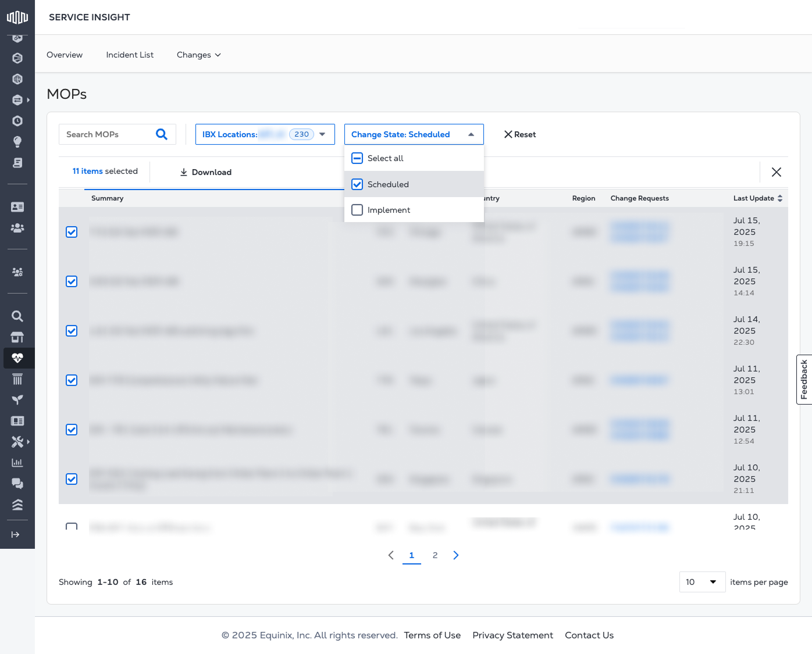Viewport: 812px width, 654px height.
Task: Check the Implement state option
Action: click(x=357, y=210)
